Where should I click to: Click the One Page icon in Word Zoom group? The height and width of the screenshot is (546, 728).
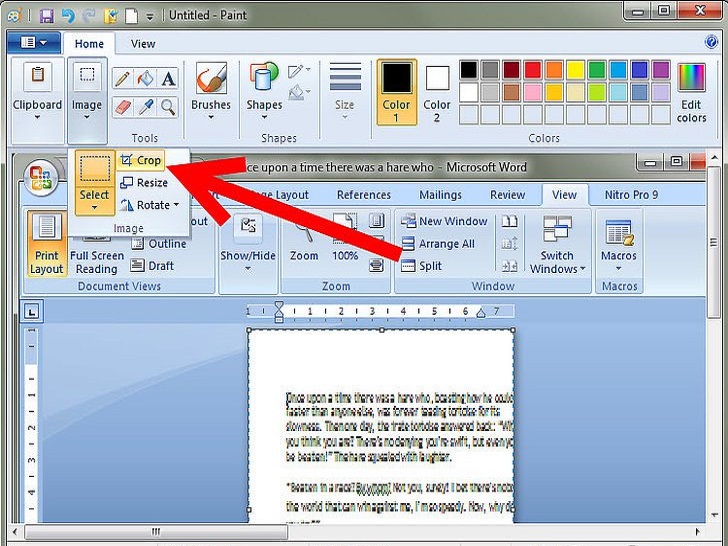377,221
